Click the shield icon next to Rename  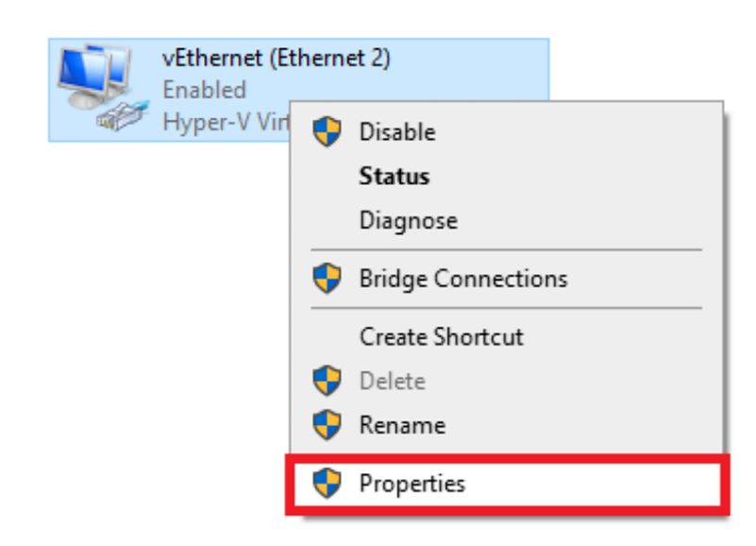click(x=327, y=425)
